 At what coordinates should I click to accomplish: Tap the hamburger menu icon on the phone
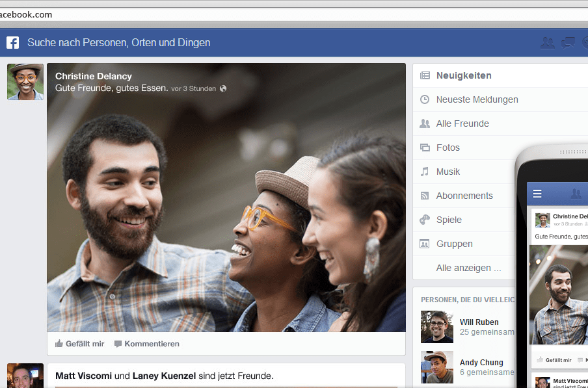click(x=537, y=194)
